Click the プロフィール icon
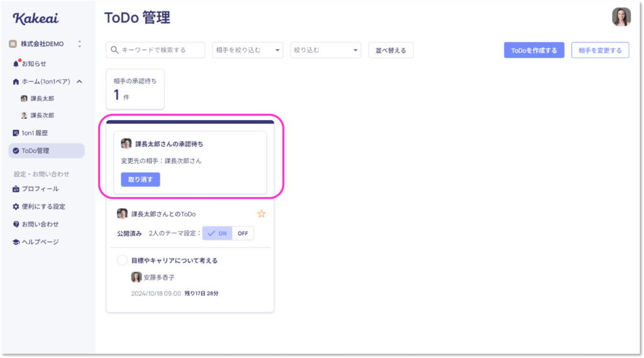Screen dimensions: 644x358 pos(16,189)
